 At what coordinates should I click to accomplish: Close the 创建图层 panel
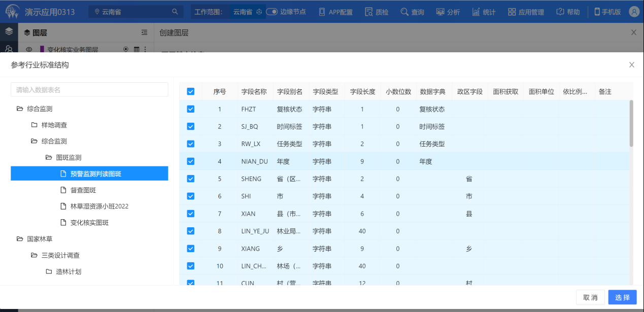pos(633,32)
